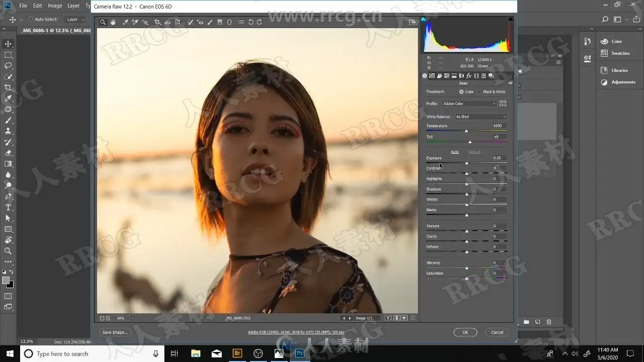Open the zoom level dropdown at 50%
Viewport: 644px width, 362px height.
pyautogui.click(x=132, y=318)
